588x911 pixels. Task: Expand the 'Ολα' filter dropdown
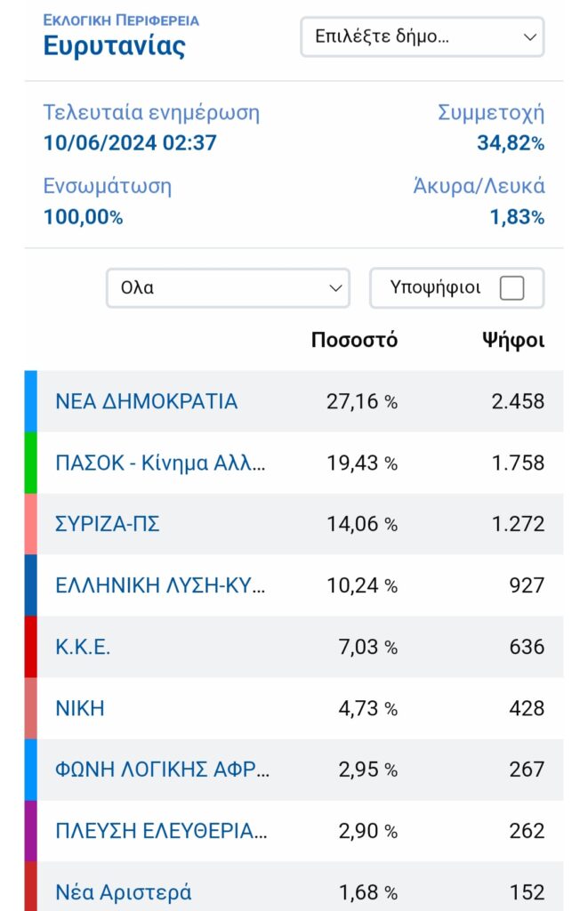(x=228, y=287)
